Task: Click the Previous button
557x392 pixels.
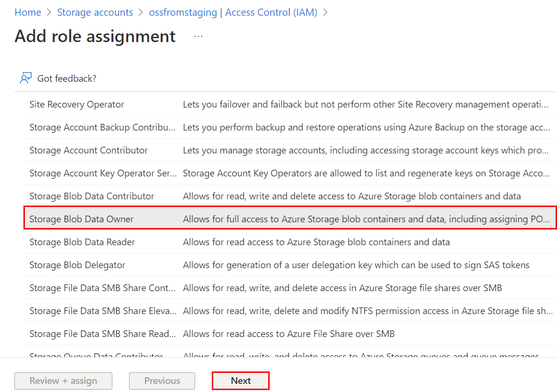Action: 162,381
